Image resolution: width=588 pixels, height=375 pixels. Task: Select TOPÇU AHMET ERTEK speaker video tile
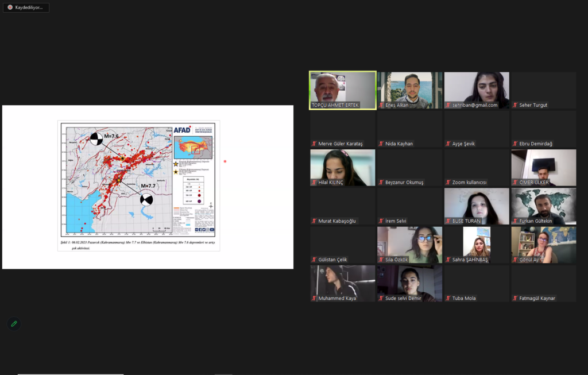click(343, 90)
